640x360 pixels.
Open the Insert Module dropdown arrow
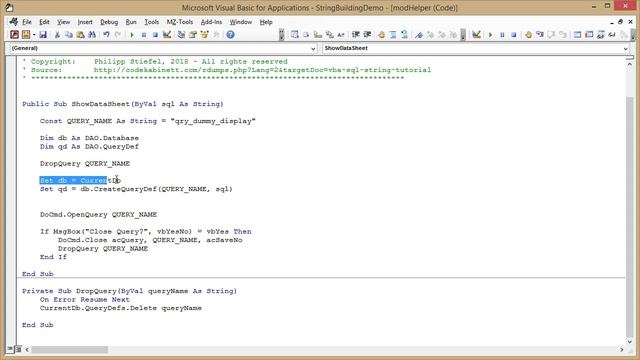[34, 35]
